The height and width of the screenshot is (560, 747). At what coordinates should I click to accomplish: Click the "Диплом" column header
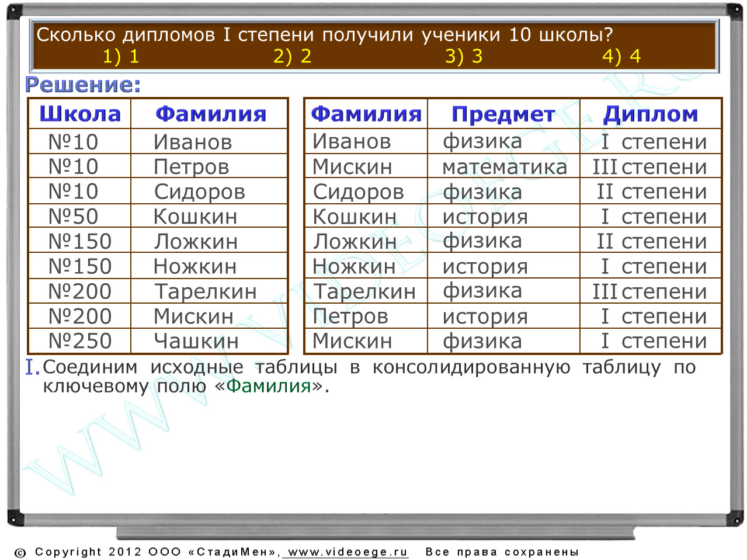(650, 114)
